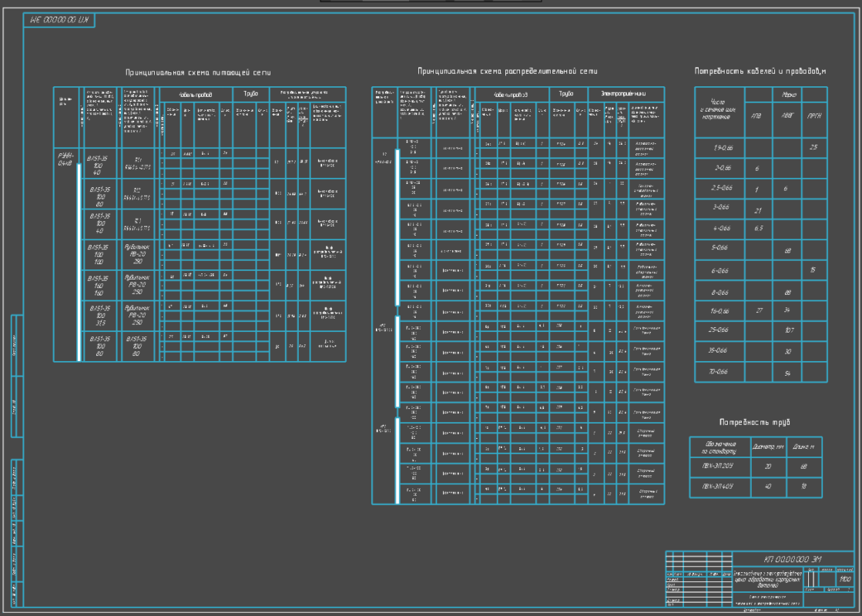Select the "35-0.66" row label in cable table
The image size is (862, 616).
718,350
